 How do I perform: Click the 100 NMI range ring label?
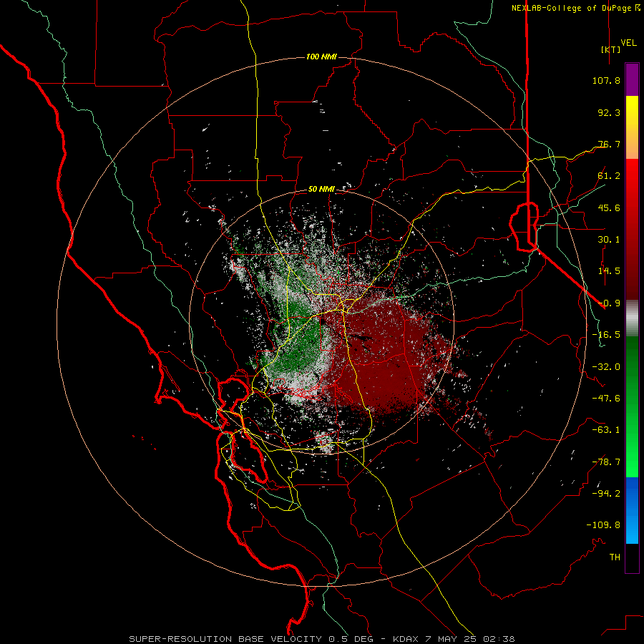321,57
